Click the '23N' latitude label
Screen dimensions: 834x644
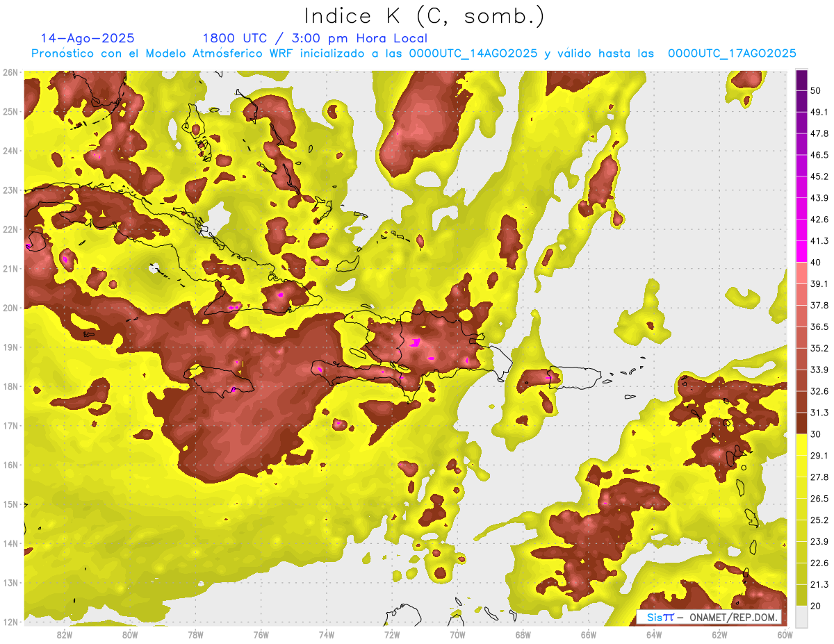(10, 190)
